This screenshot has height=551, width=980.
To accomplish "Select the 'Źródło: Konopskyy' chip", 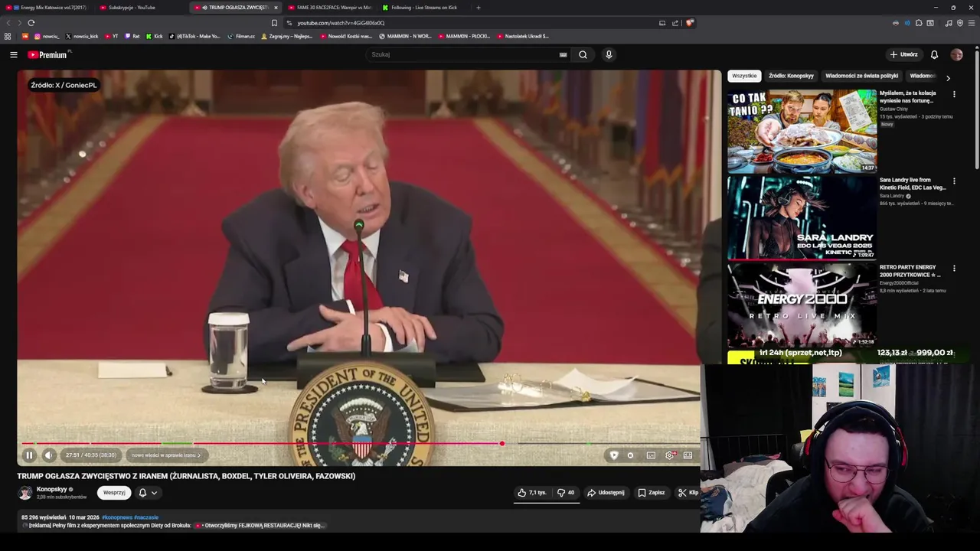I will tap(791, 76).
